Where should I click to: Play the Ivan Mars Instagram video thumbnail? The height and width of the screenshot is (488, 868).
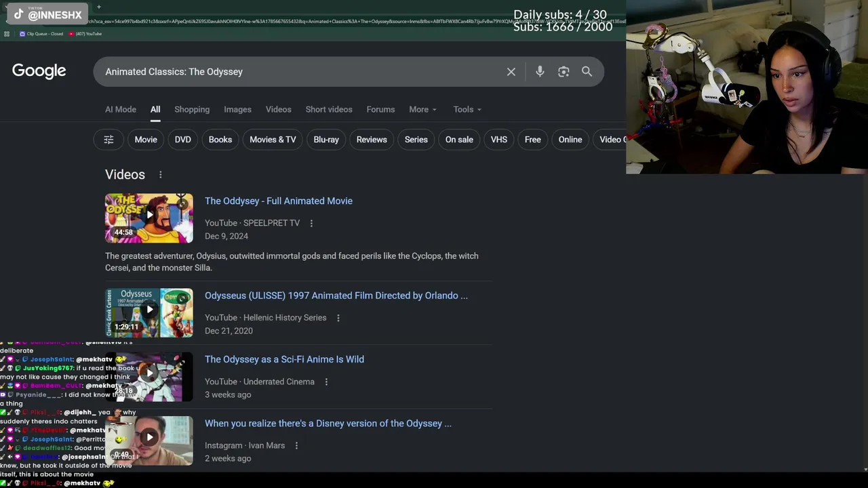click(149, 441)
